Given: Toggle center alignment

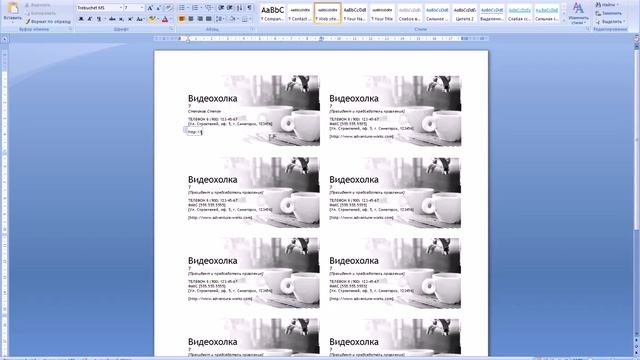Looking at the screenshot, I should coord(191,19).
